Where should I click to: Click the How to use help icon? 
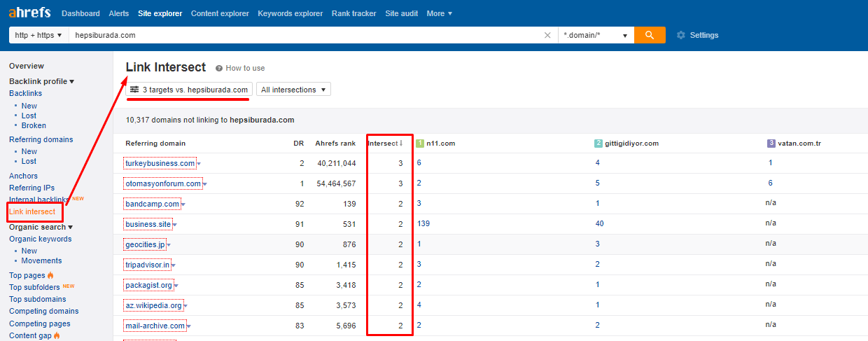[219, 68]
